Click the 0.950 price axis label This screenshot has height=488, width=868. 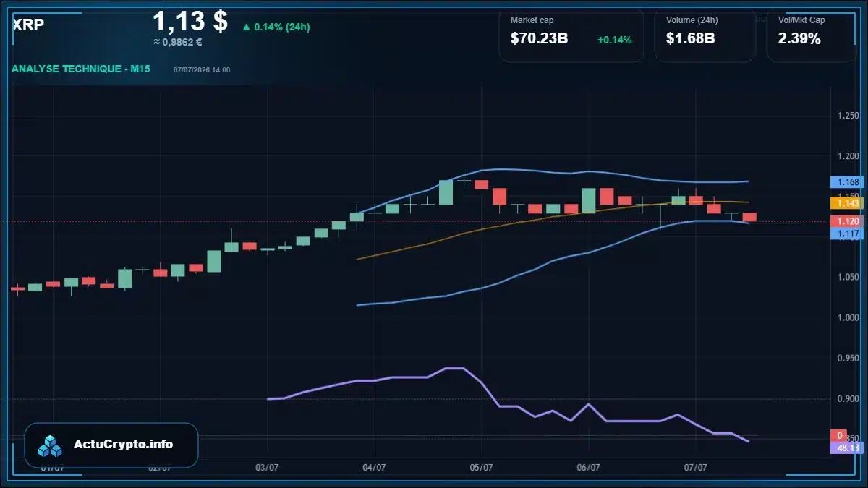tap(847, 358)
